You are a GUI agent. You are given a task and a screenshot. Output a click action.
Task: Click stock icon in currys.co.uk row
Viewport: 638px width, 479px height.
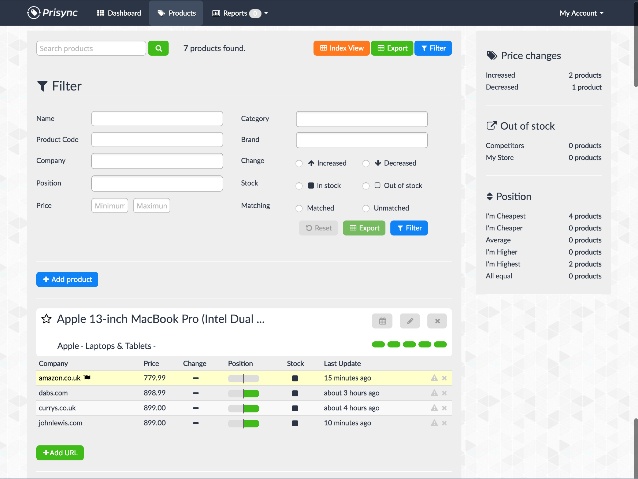[295, 408]
